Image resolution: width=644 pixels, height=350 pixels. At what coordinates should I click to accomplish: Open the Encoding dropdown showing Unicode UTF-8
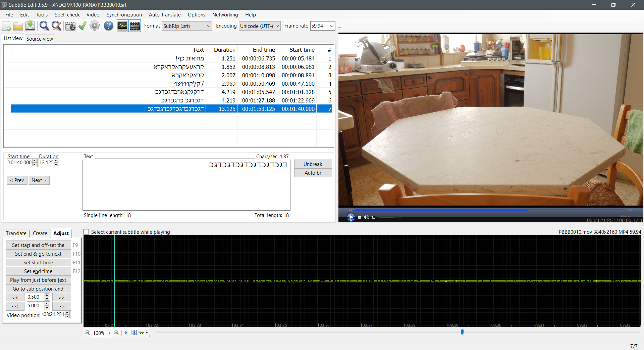pos(259,26)
